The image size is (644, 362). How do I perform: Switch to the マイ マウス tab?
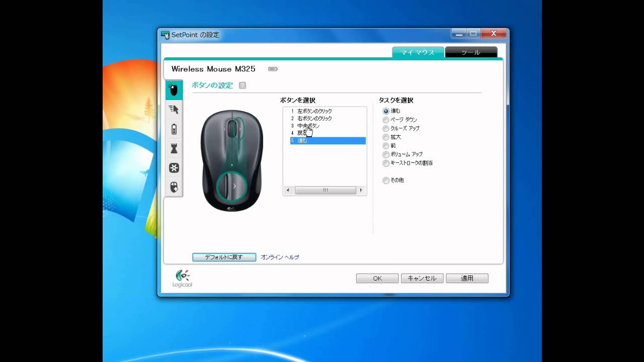(x=418, y=52)
